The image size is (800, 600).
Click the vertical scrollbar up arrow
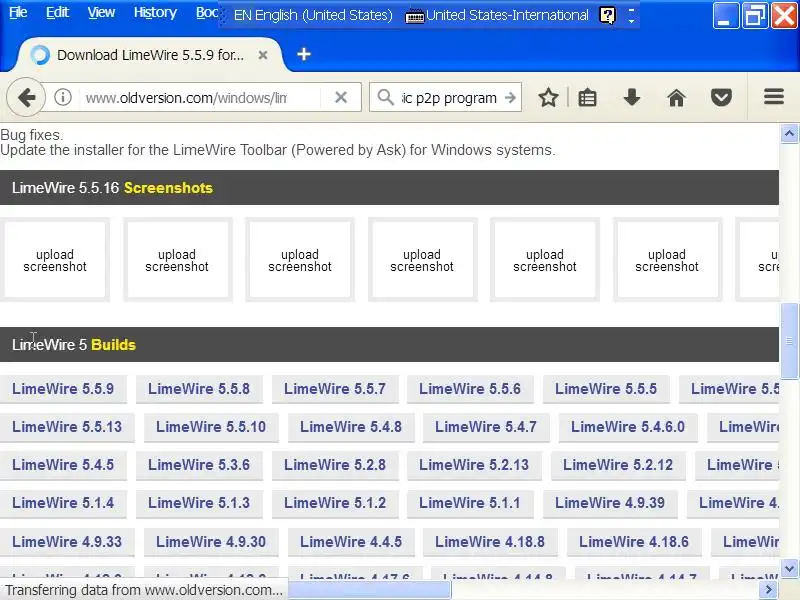[x=789, y=134]
